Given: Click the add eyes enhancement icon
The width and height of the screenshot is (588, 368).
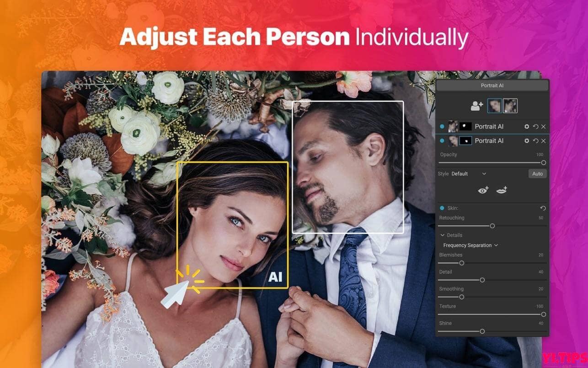Looking at the screenshot, I should tap(481, 190).
